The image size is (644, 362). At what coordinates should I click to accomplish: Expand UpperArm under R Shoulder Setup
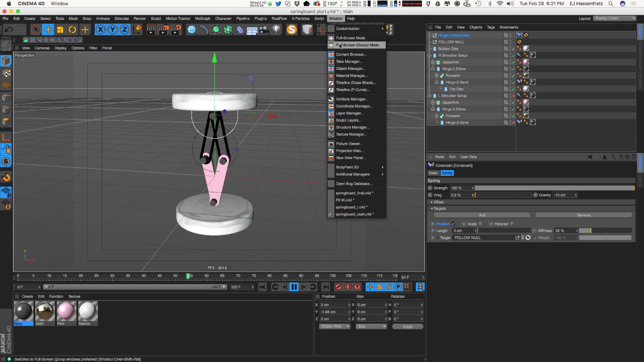pyautogui.click(x=433, y=62)
